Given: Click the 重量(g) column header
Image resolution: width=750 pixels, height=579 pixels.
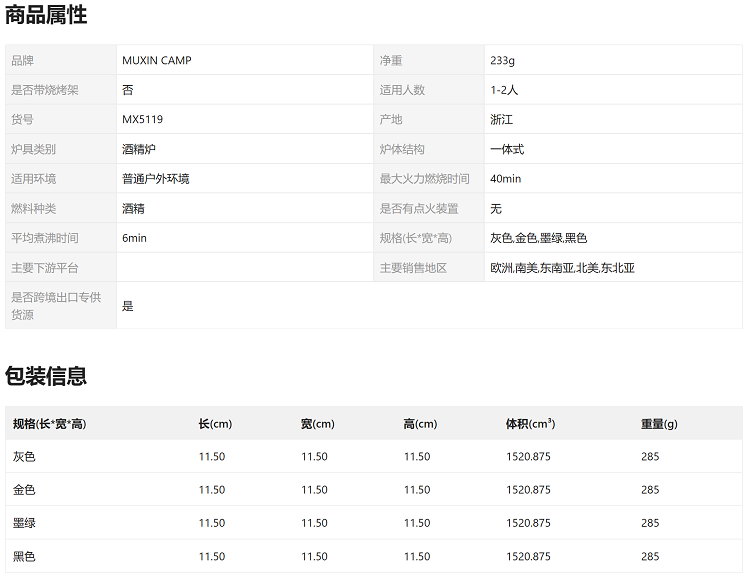Looking at the screenshot, I should click(658, 424).
